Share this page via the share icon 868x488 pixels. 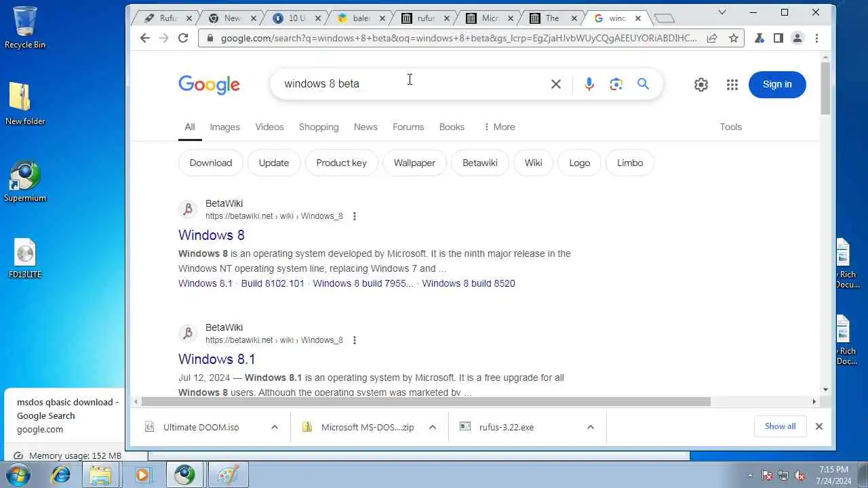(x=712, y=38)
